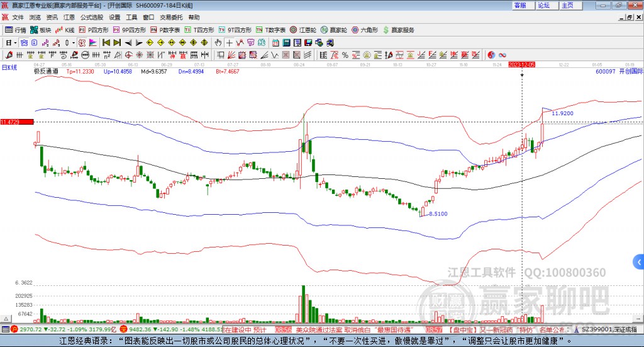
Task: Click the 2023-12-05 date marker
Action: tap(521, 64)
